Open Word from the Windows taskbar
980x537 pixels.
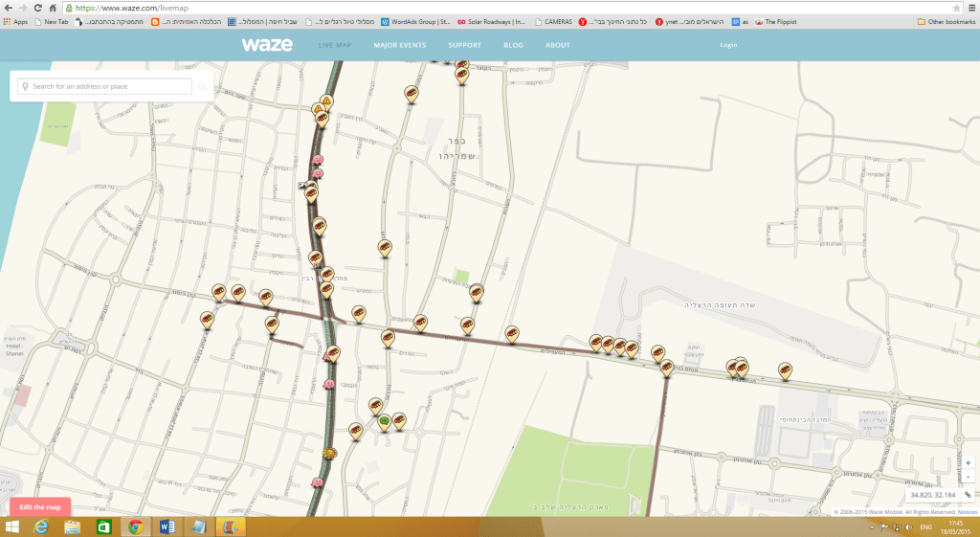tap(167, 527)
